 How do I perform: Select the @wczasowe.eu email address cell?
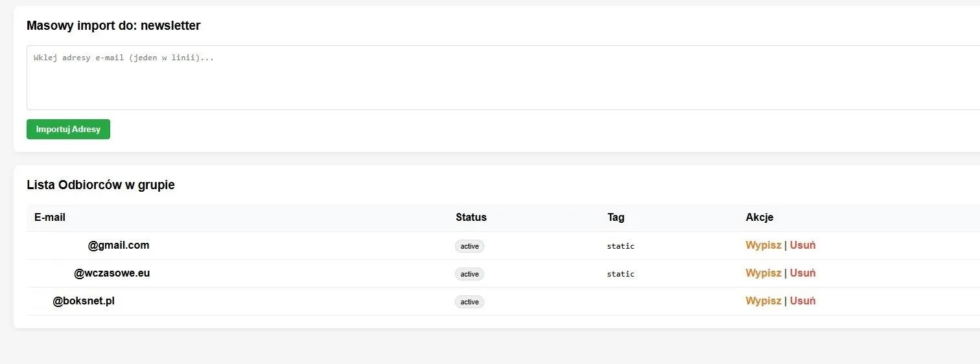(x=111, y=273)
